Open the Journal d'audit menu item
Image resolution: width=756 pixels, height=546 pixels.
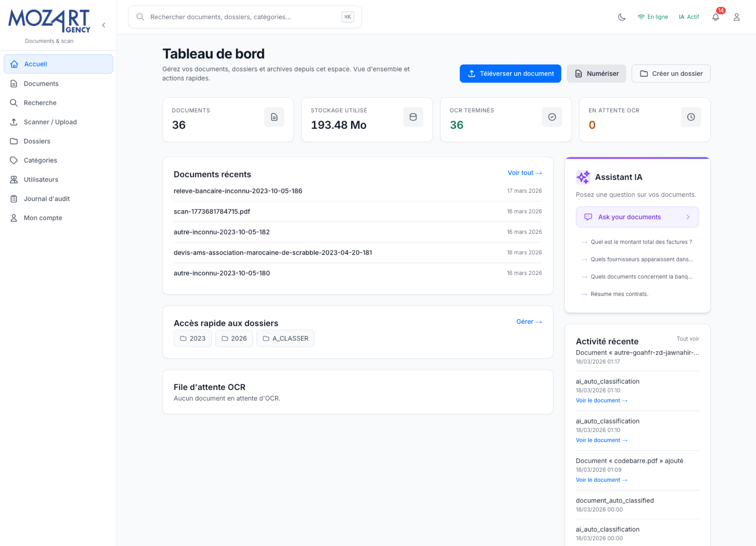[47, 199]
